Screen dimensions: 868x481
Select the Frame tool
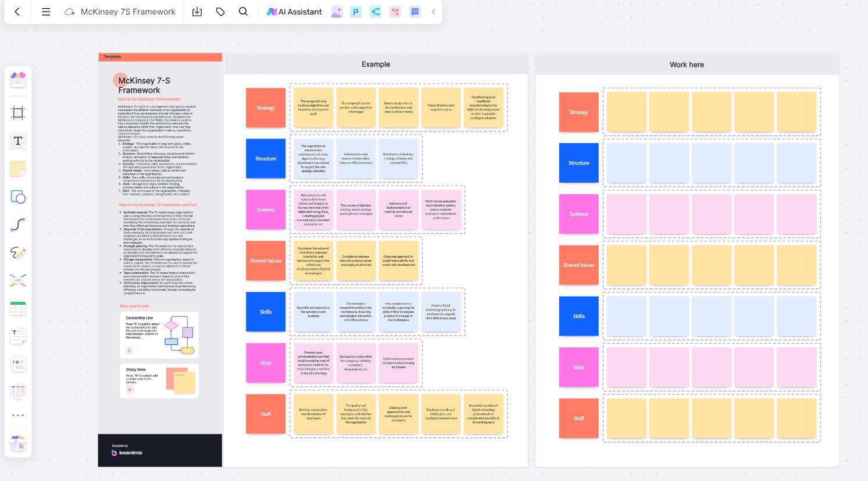(x=18, y=113)
